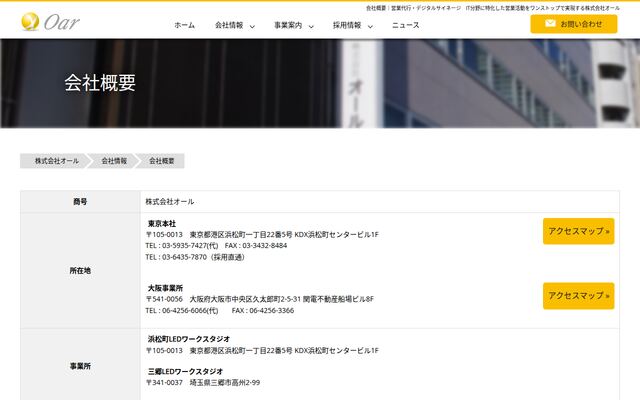Open the ホーム menu item
The height and width of the screenshot is (400, 640).
[x=184, y=25]
